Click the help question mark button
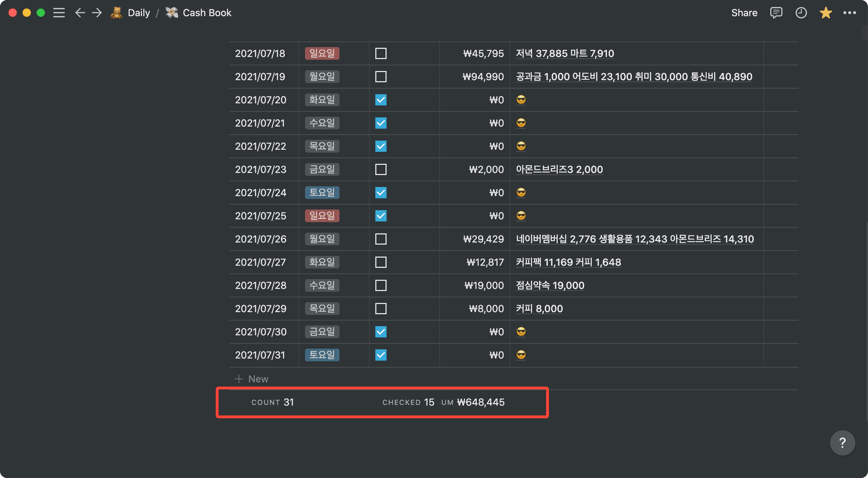This screenshot has width=868, height=478. point(842,443)
